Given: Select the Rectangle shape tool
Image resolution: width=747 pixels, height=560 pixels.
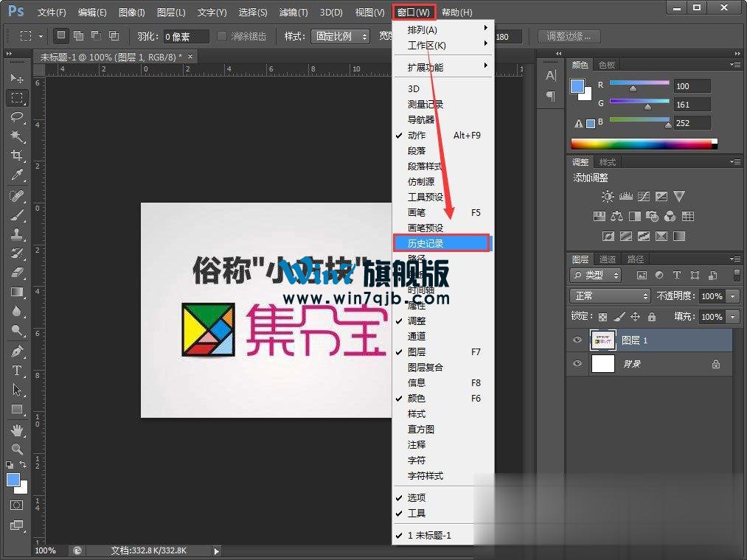Looking at the screenshot, I should [x=17, y=409].
